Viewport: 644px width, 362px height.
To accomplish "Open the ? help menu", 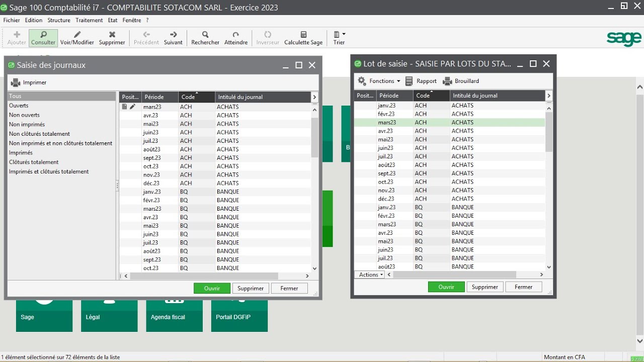I will pyautogui.click(x=147, y=20).
